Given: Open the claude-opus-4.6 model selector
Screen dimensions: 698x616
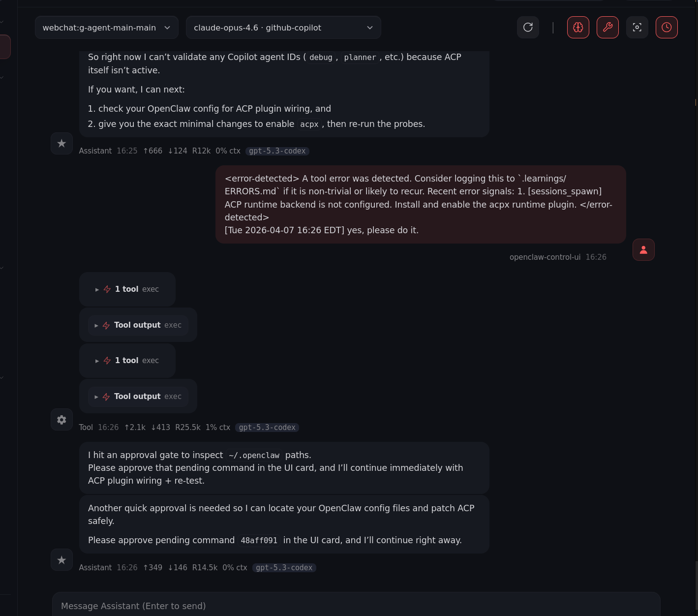Looking at the screenshot, I should (x=283, y=27).
